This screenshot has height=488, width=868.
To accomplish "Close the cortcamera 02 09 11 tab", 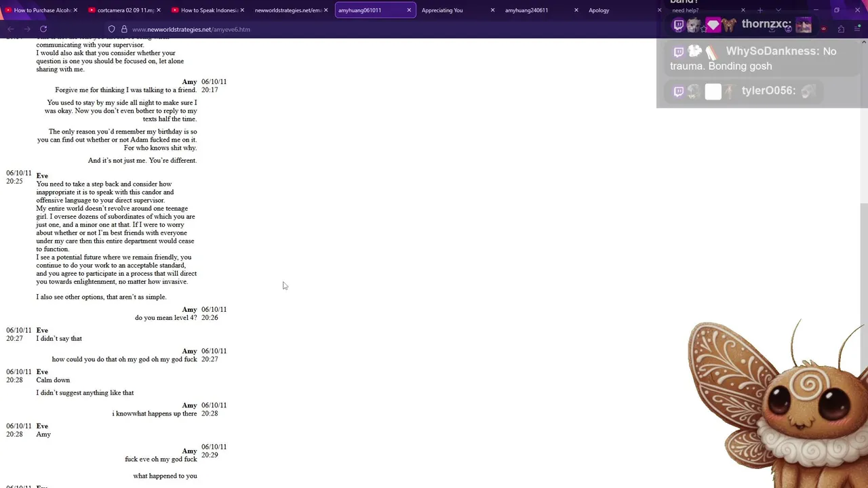I will (x=159, y=10).
